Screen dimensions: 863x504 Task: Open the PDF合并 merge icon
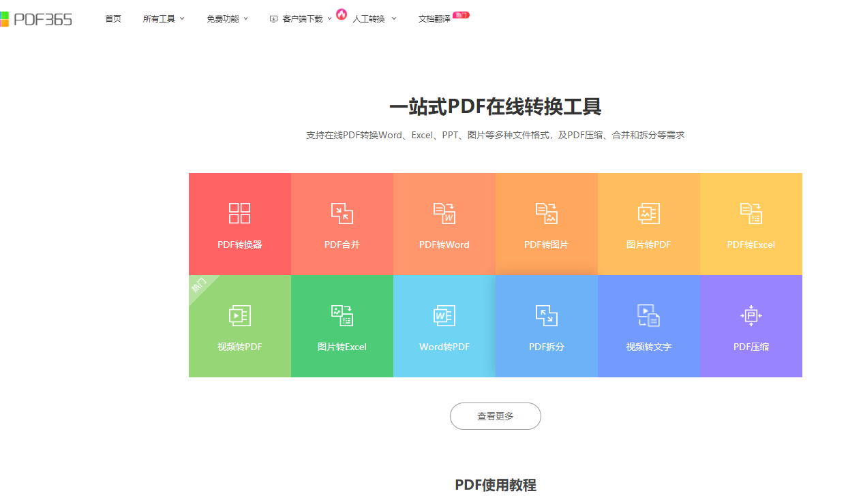(342, 213)
